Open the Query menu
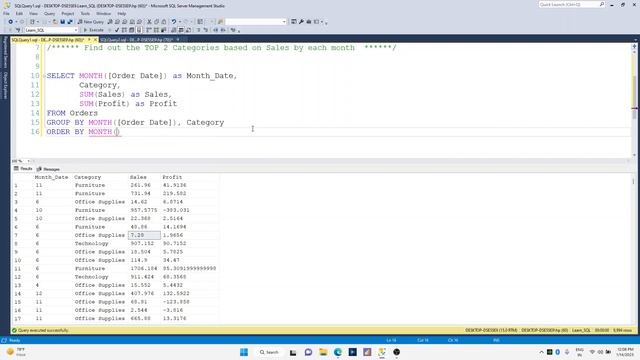640x360 pixels. [x=49, y=13]
